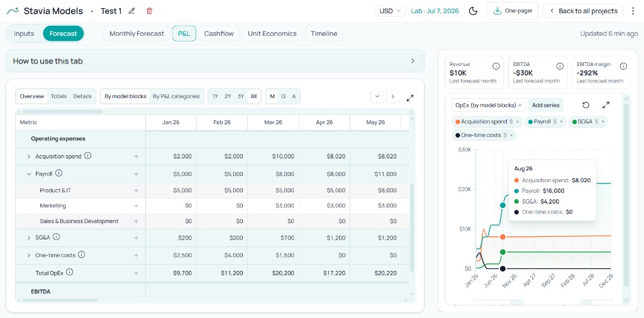Open the USD currency dropdown

click(x=390, y=11)
